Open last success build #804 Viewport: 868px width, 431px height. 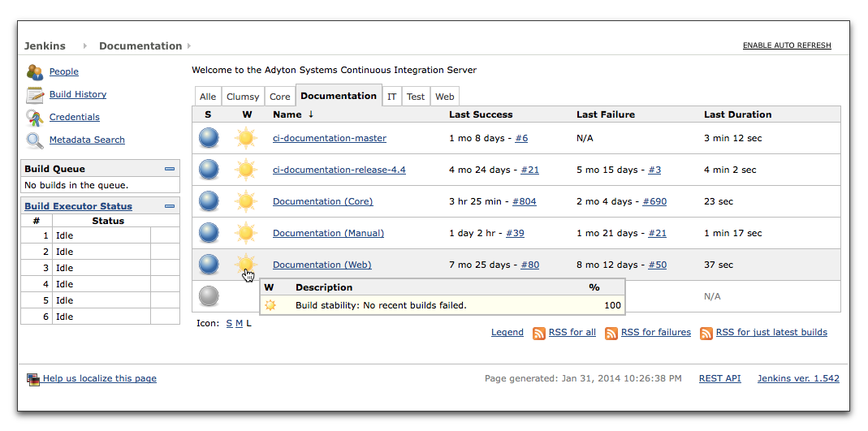[525, 201]
